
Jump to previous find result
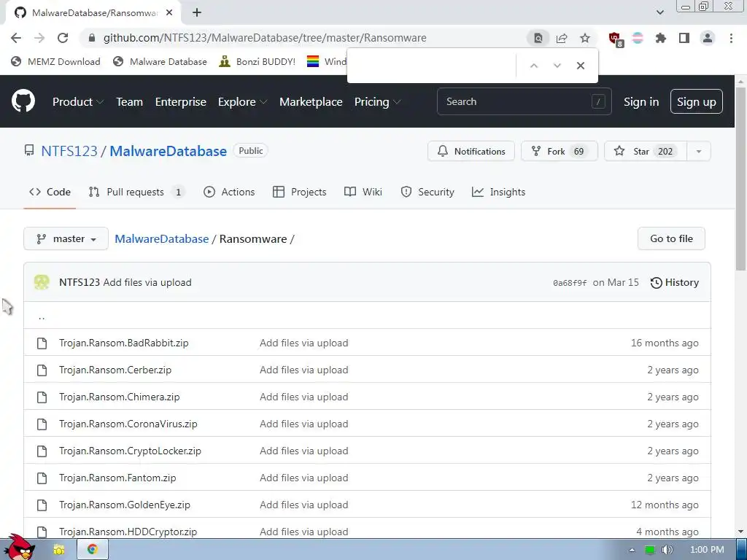[533, 66]
